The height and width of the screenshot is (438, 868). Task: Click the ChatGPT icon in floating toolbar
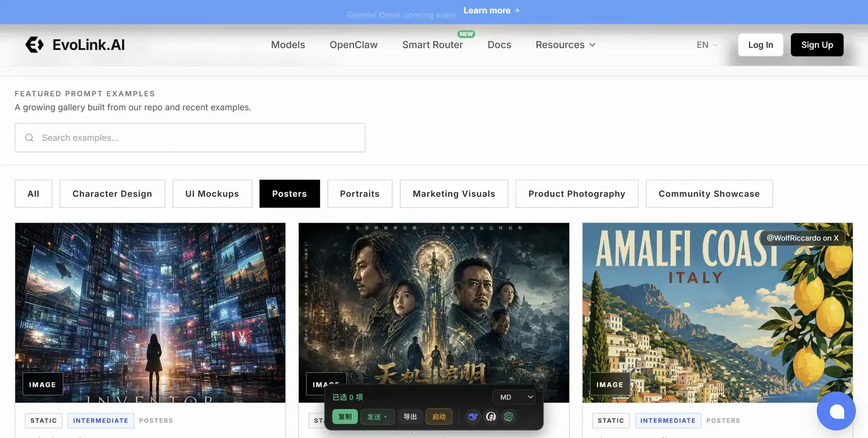tap(509, 416)
